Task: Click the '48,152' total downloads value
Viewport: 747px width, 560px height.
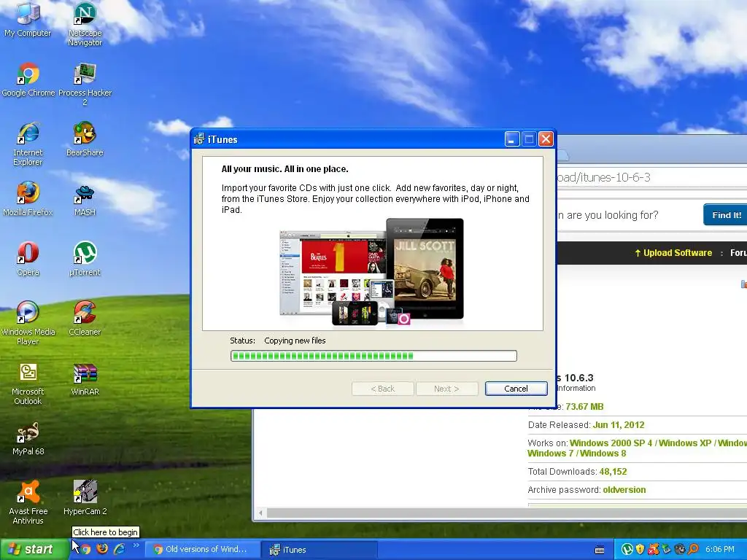Action: pos(613,472)
